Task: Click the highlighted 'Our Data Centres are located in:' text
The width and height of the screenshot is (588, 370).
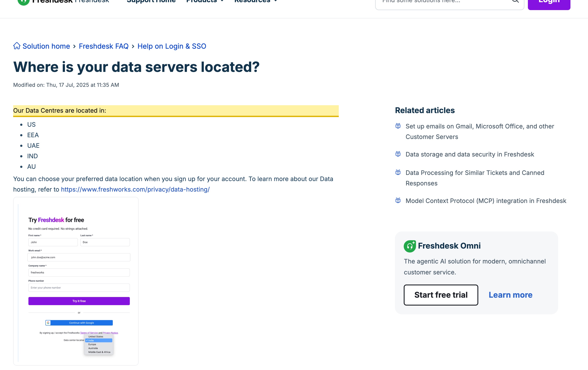Action: (60, 110)
